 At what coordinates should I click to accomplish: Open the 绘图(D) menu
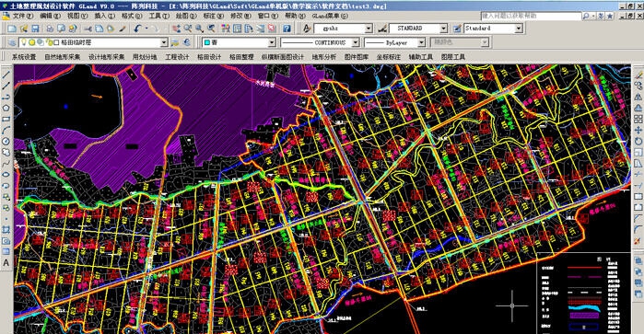(x=186, y=16)
